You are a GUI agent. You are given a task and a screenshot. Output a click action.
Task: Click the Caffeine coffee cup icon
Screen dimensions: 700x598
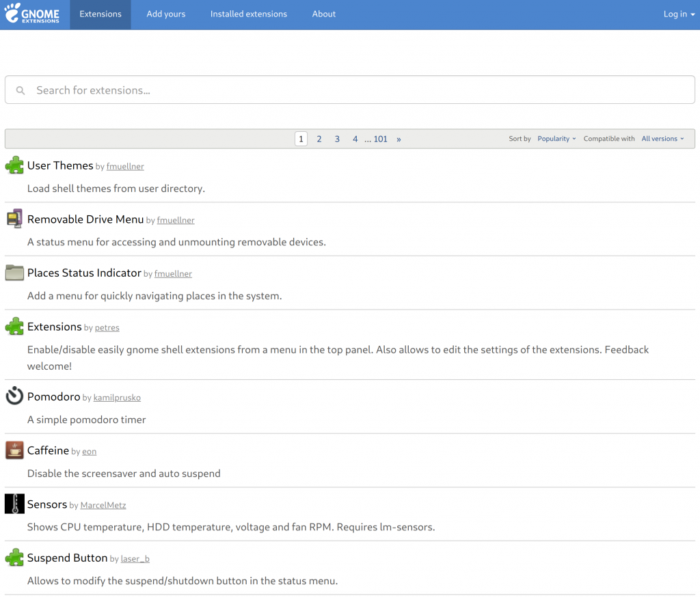(14, 450)
